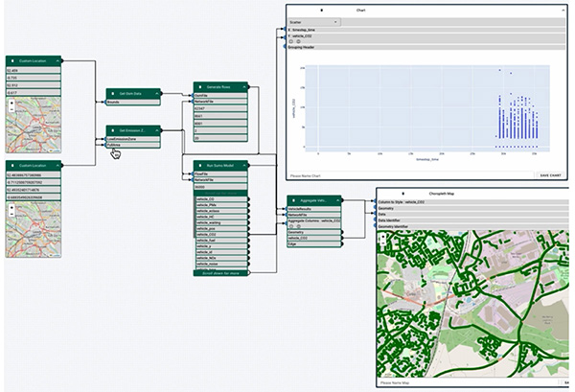Click the header icon of the Aggregate Vehi... node
Image resolution: width=575 pixels, height=392 pixels.
point(293,201)
